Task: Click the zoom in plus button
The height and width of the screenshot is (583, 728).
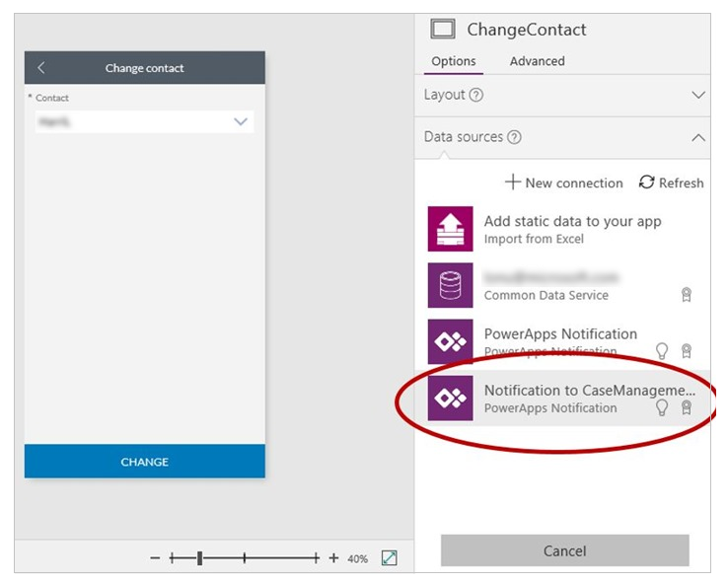Action: click(x=333, y=558)
